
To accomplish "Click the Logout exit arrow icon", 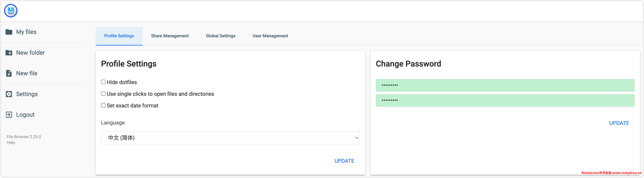I will pos(9,115).
